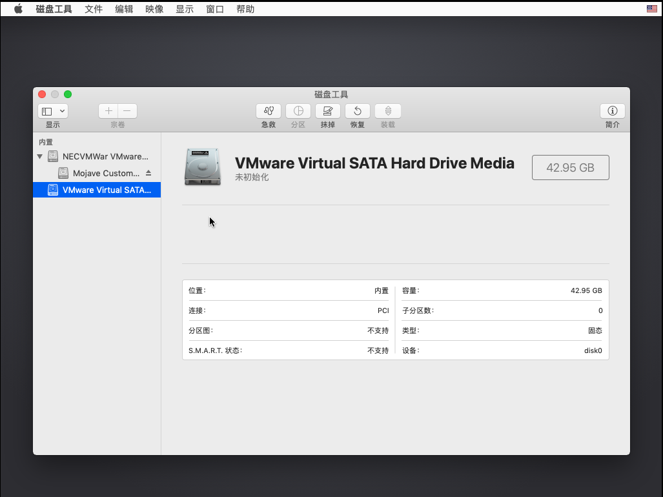The image size is (663, 497).
Task: Click the US flag input source icon
Action: coord(652,9)
